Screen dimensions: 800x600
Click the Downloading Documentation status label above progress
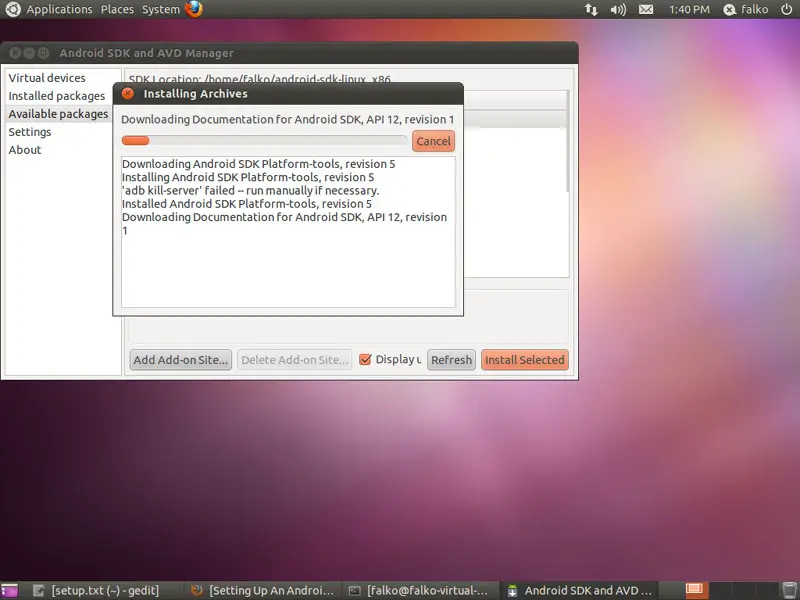pyautogui.click(x=287, y=119)
